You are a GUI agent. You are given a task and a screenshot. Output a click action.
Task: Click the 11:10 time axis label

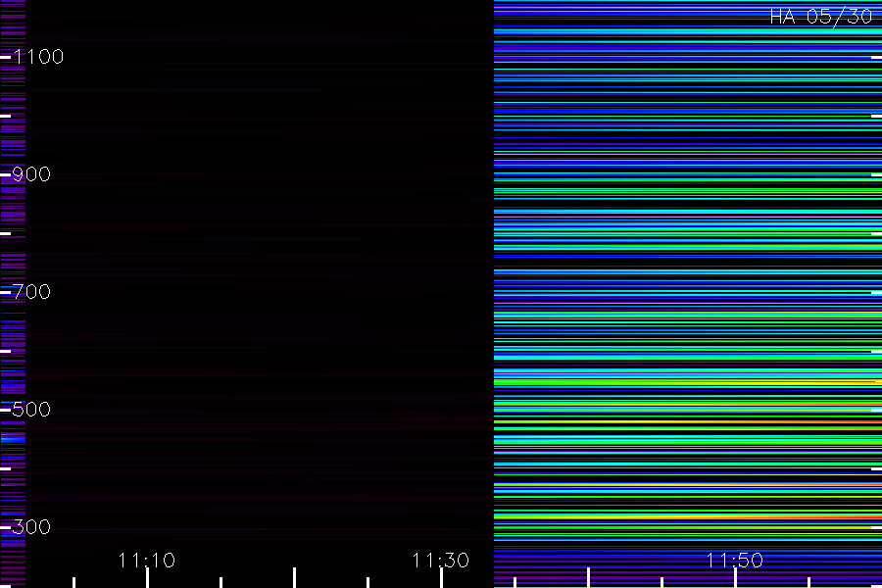[x=147, y=561]
